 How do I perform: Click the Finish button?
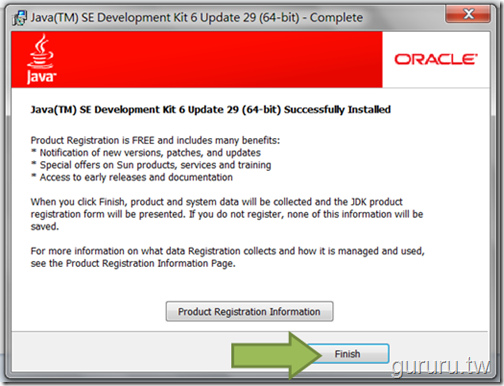click(348, 354)
